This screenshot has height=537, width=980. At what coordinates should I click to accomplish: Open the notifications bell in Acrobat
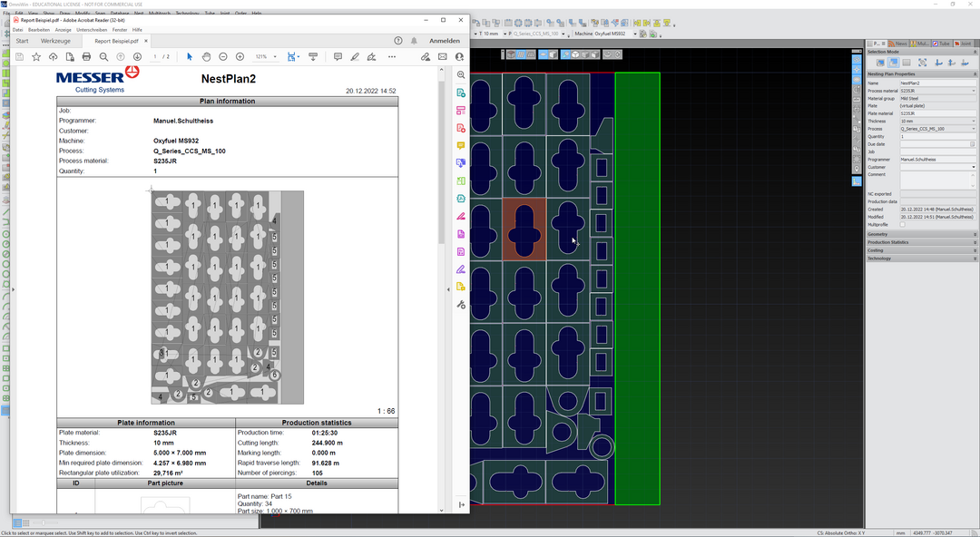pos(414,41)
